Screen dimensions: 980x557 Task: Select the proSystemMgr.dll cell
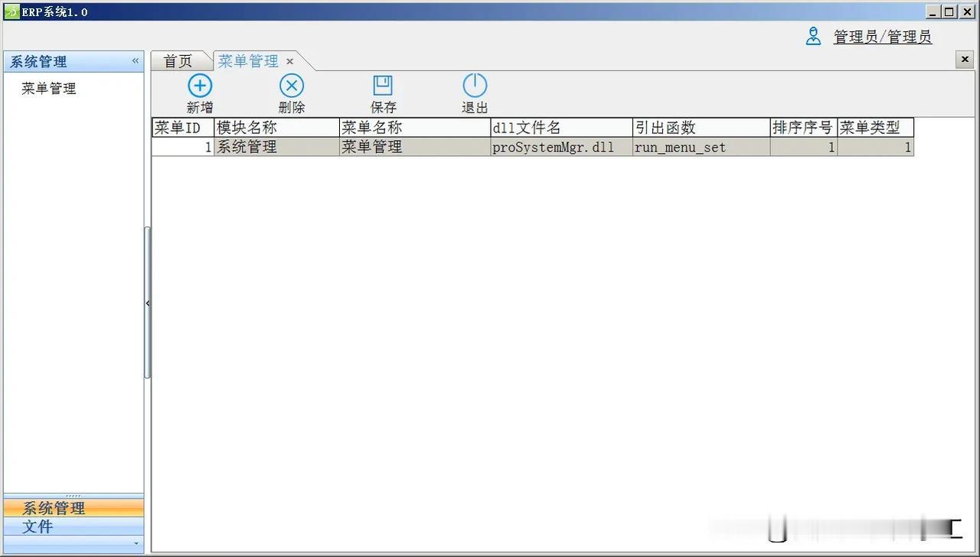561,147
